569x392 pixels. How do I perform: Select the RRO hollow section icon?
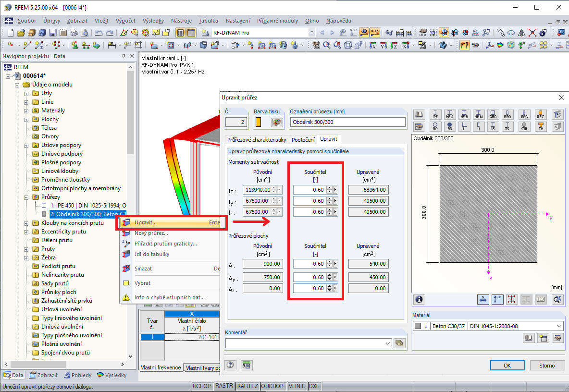[x=507, y=115]
